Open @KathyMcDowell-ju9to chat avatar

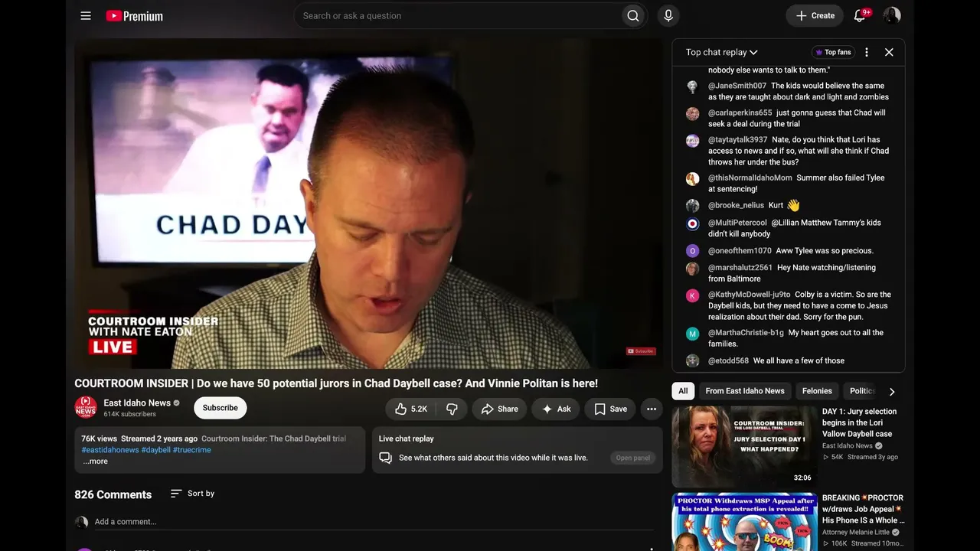click(x=693, y=295)
